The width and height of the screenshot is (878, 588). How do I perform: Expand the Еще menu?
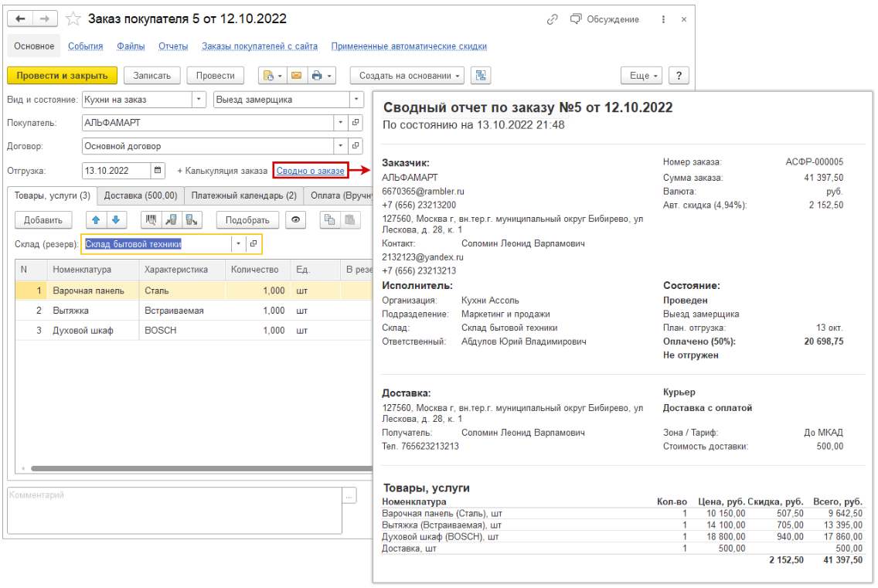tap(641, 76)
